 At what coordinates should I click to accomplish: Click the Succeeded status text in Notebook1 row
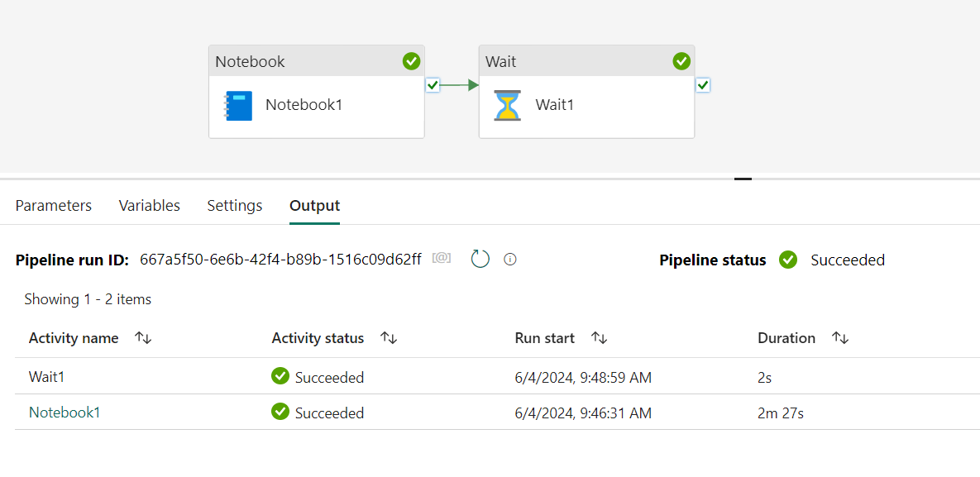pos(329,413)
